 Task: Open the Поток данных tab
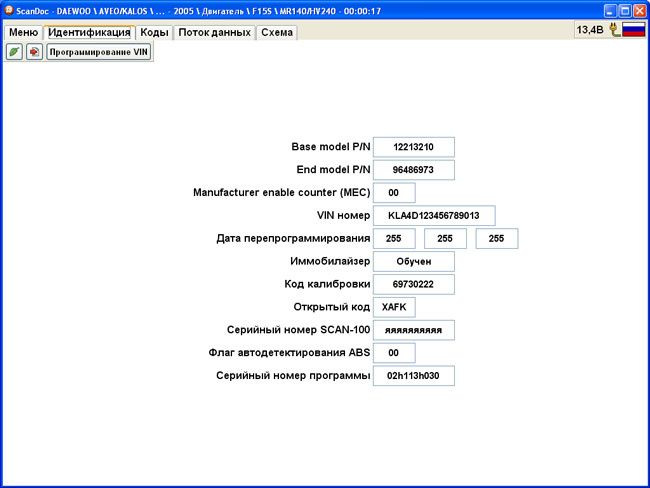click(215, 32)
